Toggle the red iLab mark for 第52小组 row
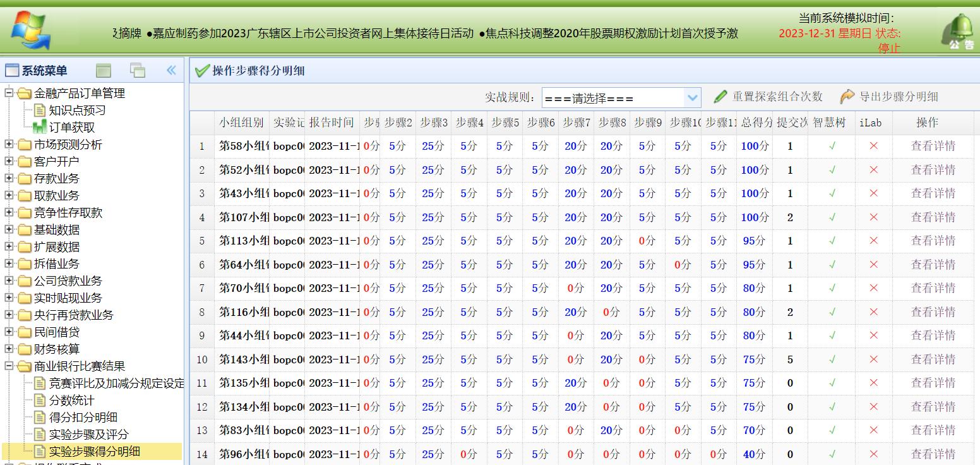 click(x=873, y=169)
